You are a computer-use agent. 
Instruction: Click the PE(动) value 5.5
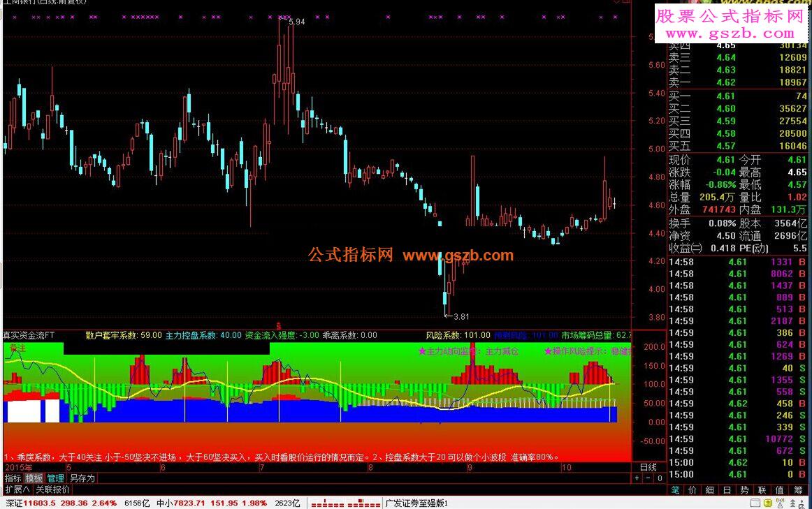click(x=799, y=249)
